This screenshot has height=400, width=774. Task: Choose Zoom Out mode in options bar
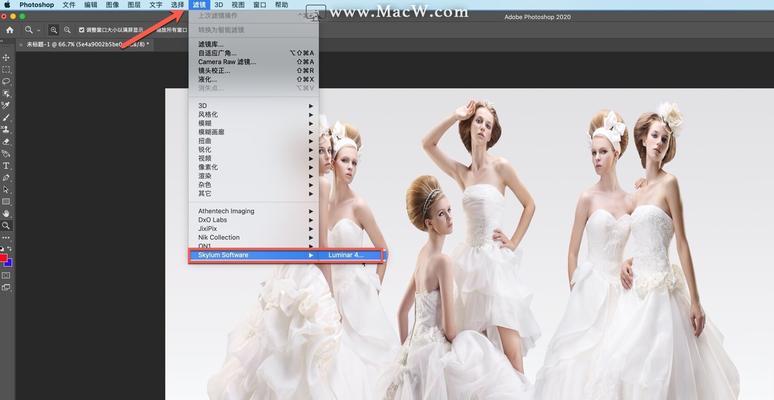coord(67,30)
